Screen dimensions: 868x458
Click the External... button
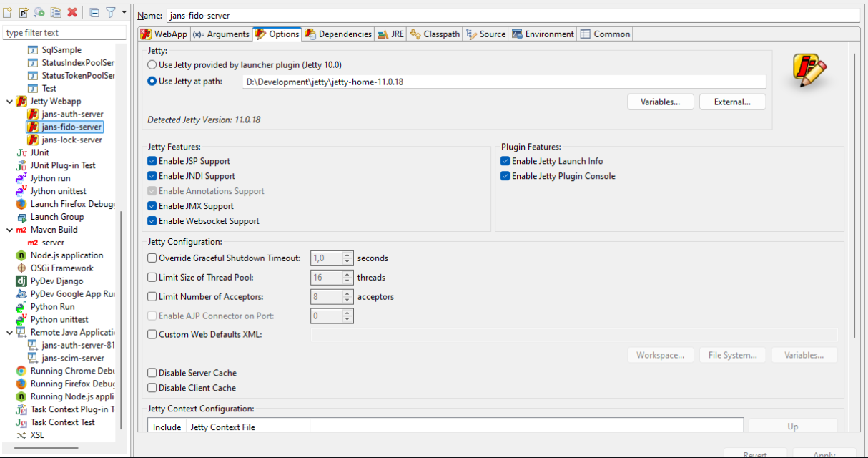(x=732, y=102)
